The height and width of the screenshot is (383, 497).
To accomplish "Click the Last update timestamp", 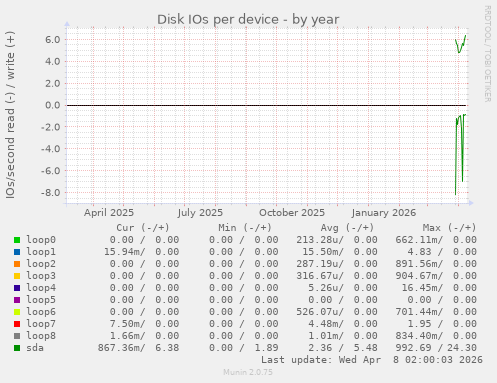I will coord(372,360).
